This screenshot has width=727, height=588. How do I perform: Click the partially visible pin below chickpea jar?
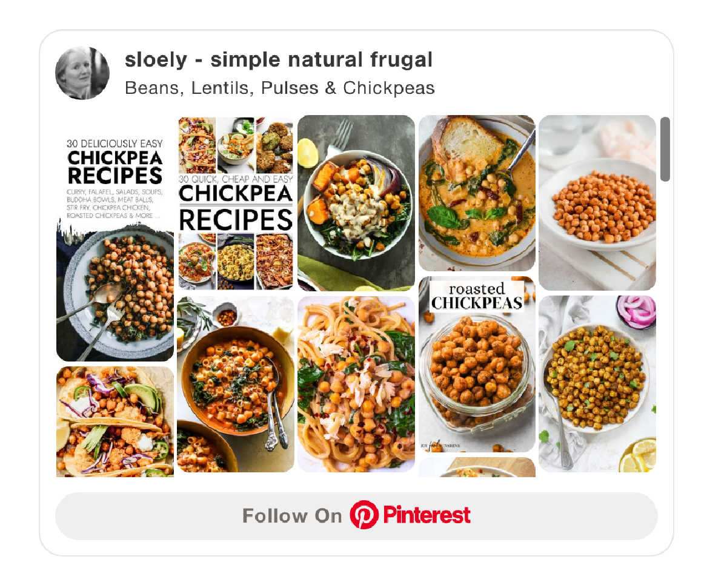click(477, 467)
